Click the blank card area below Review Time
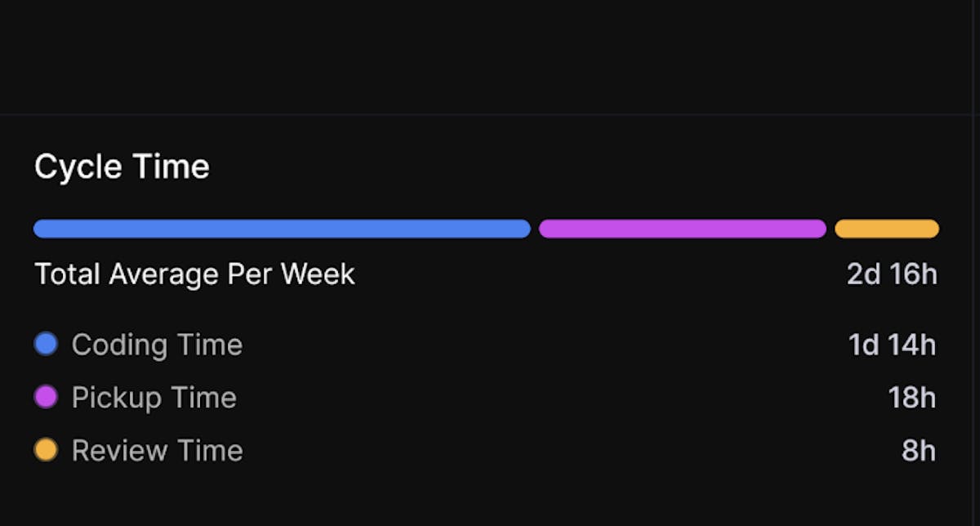 tap(490, 498)
